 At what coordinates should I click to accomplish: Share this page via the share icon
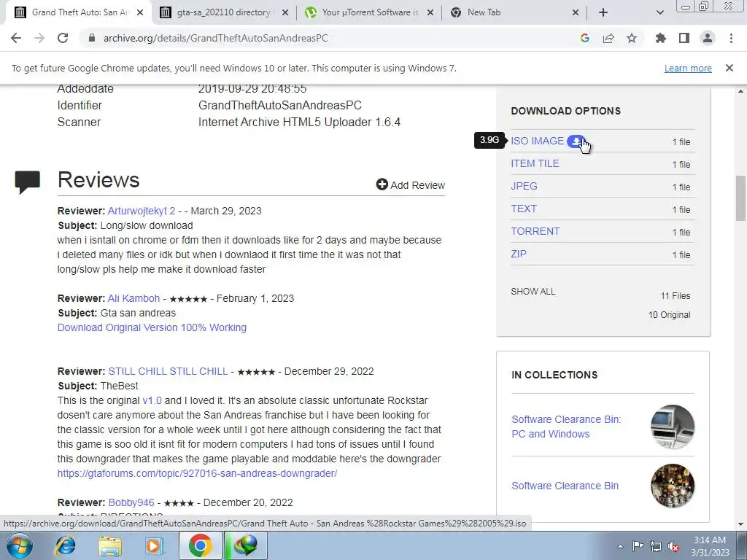pos(608,38)
